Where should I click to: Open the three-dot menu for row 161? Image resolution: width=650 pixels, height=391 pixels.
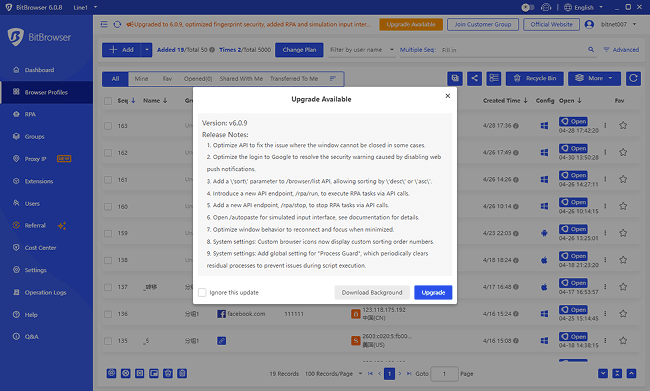(x=605, y=179)
